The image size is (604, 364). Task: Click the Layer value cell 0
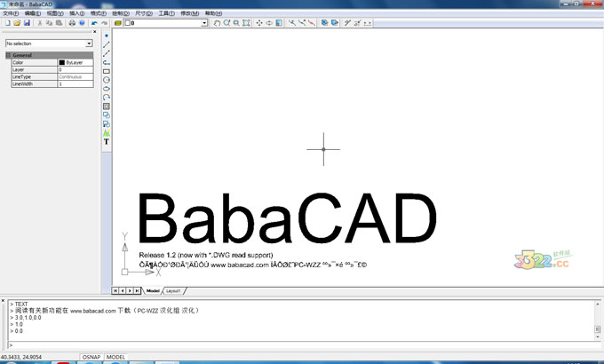pos(75,70)
